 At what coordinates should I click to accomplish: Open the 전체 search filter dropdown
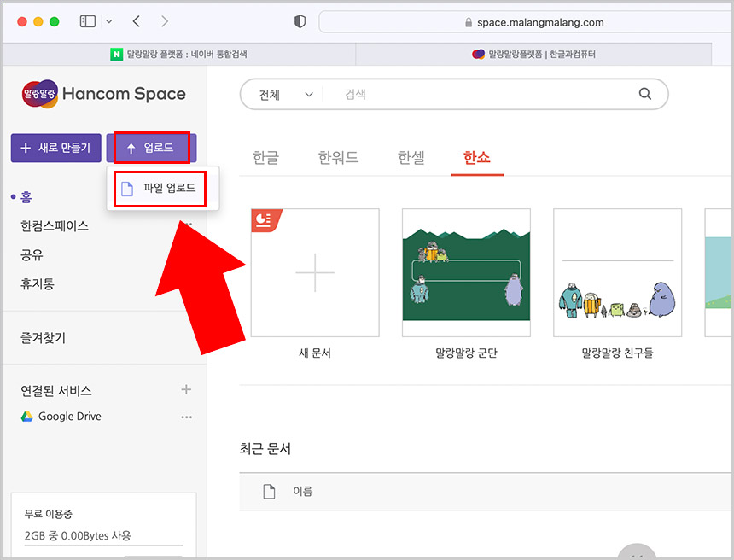pos(282,95)
